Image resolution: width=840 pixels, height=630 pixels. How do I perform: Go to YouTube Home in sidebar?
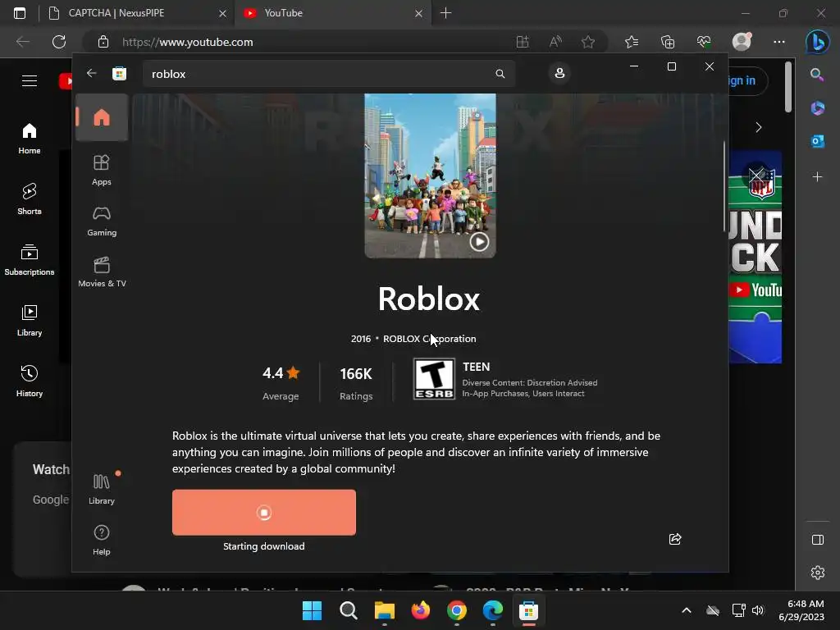tap(30, 138)
